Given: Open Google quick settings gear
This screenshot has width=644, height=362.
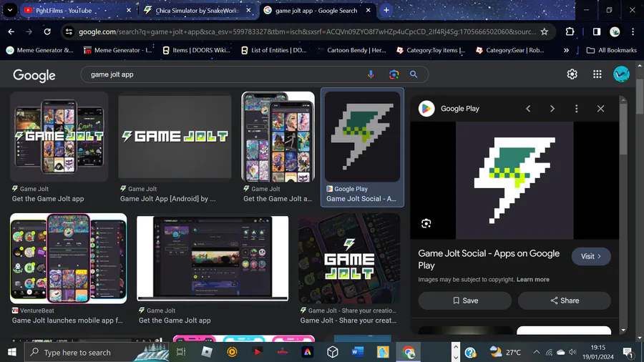Looking at the screenshot, I should pyautogui.click(x=572, y=74).
